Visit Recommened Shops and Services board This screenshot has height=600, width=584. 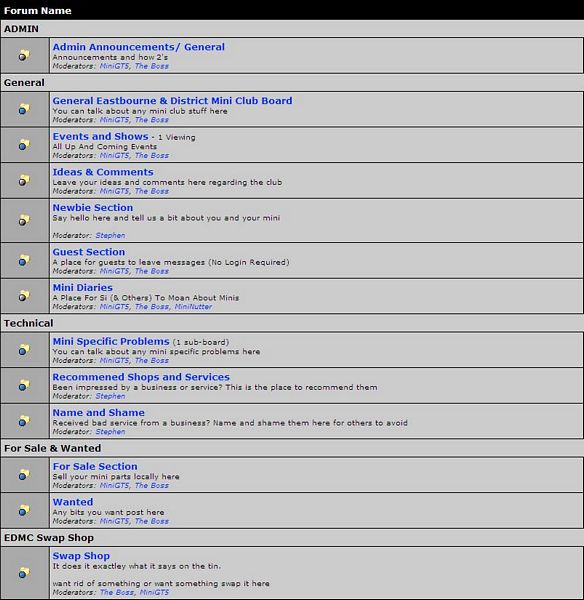(141, 377)
